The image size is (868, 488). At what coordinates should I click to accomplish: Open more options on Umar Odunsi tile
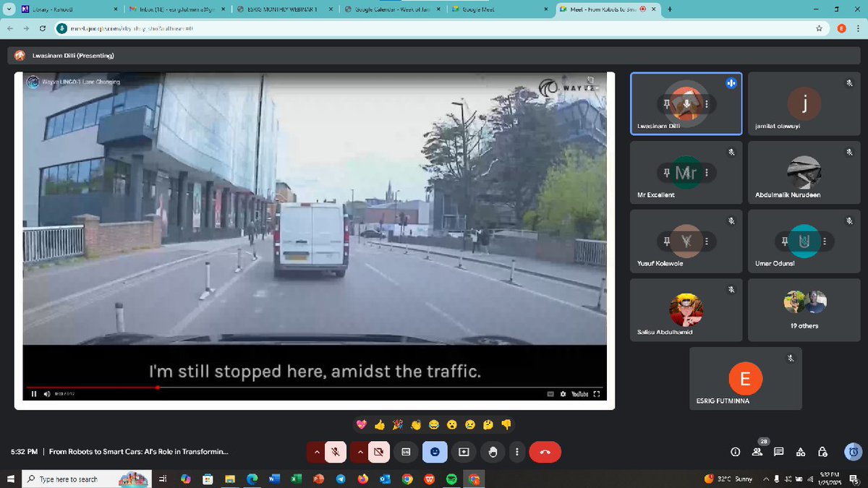825,241
